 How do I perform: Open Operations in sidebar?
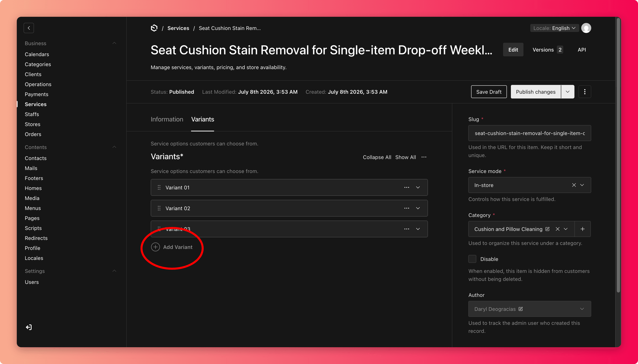[38, 84]
